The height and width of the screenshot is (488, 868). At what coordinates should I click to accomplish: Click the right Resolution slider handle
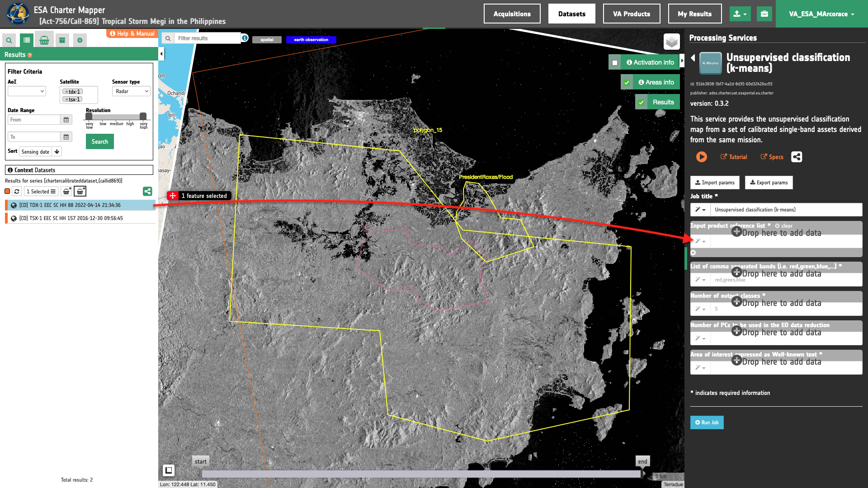tap(143, 117)
